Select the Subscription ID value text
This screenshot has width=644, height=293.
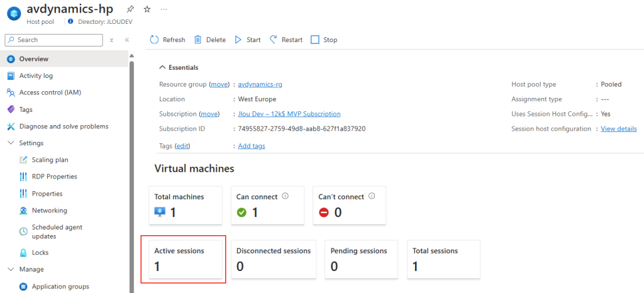(x=302, y=128)
